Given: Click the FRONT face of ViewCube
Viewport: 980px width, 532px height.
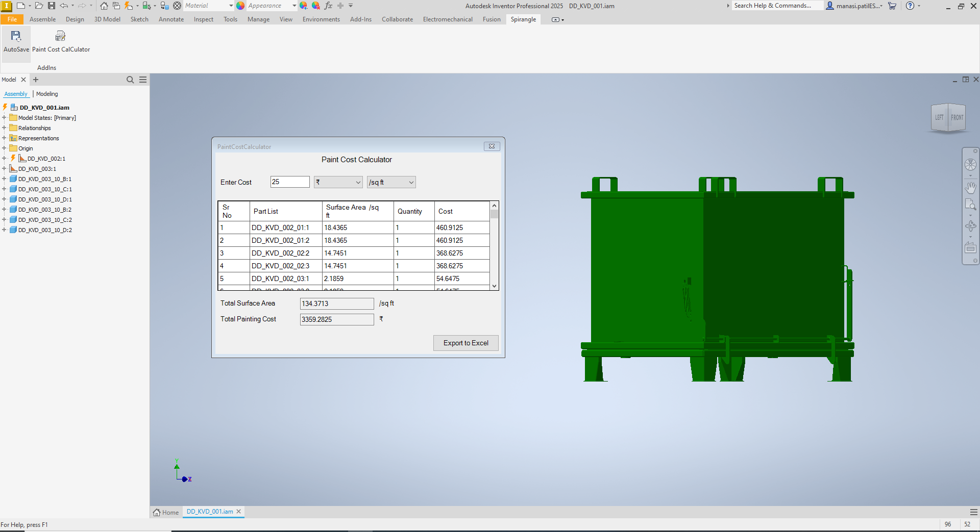Looking at the screenshot, I should pyautogui.click(x=957, y=117).
